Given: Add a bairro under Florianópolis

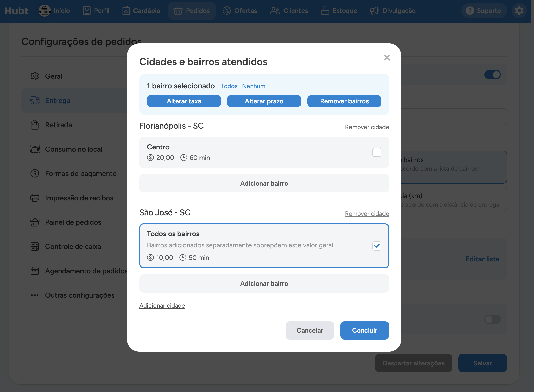Looking at the screenshot, I should pyautogui.click(x=264, y=183).
